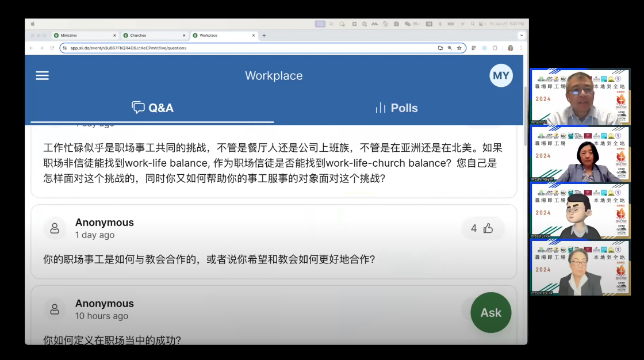Select the cartoon avatar participant video
Viewport: 644px width, 360px height.
[580, 210]
